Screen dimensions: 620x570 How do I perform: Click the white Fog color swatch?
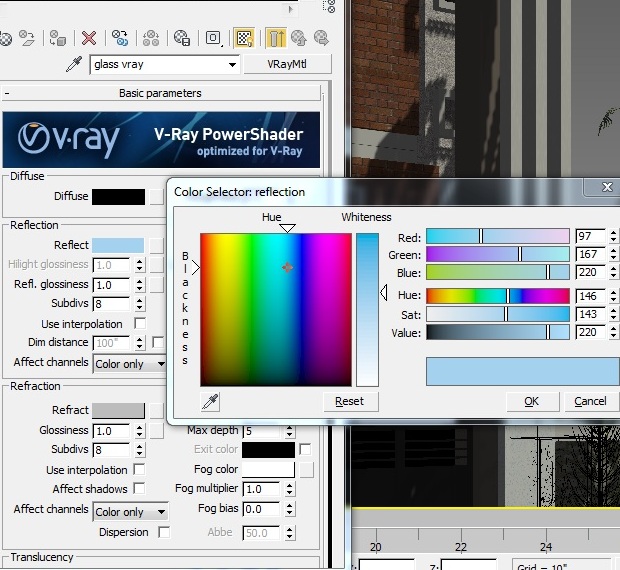click(x=268, y=470)
